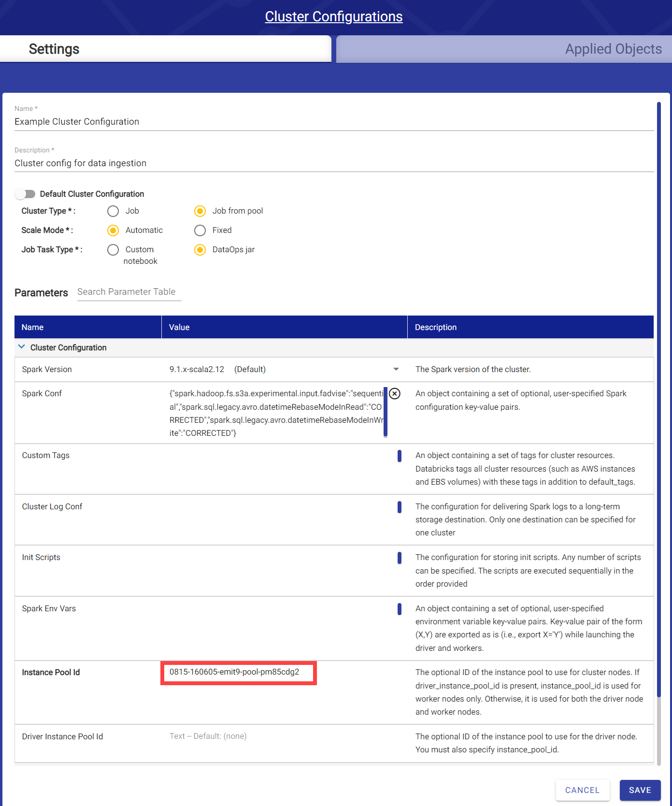The width and height of the screenshot is (672, 806).
Task: Click the Init Scripts row label
Action: tap(41, 557)
